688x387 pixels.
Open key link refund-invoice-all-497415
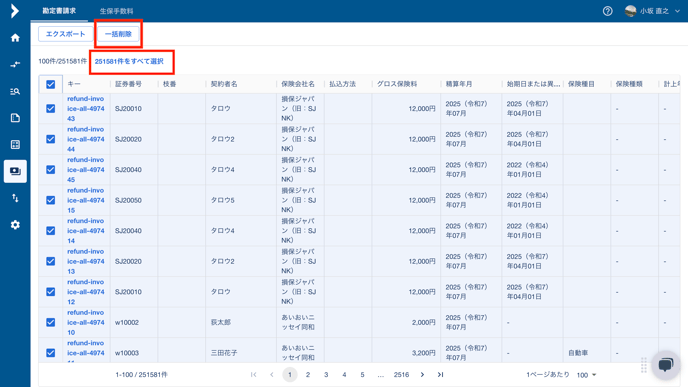coord(86,200)
